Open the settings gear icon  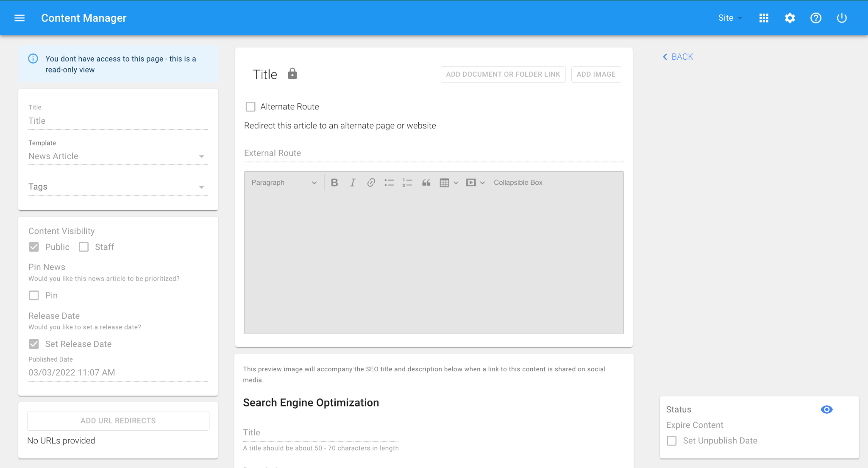pos(790,18)
